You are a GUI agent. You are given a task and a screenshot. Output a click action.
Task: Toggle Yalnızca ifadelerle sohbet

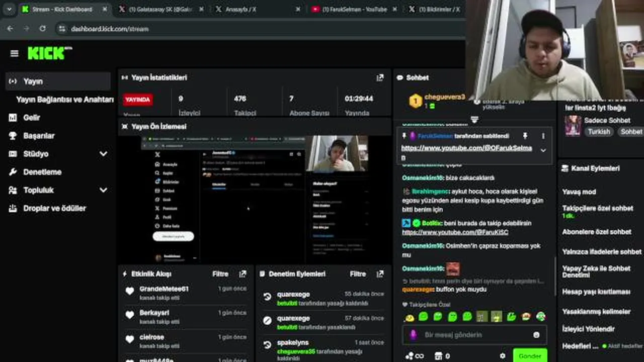coord(602,251)
